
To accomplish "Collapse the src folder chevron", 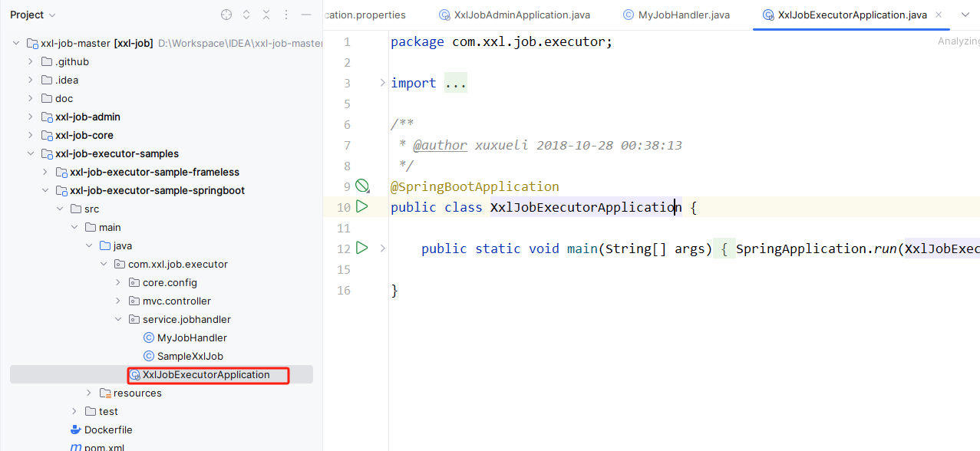I will pos(60,209).
